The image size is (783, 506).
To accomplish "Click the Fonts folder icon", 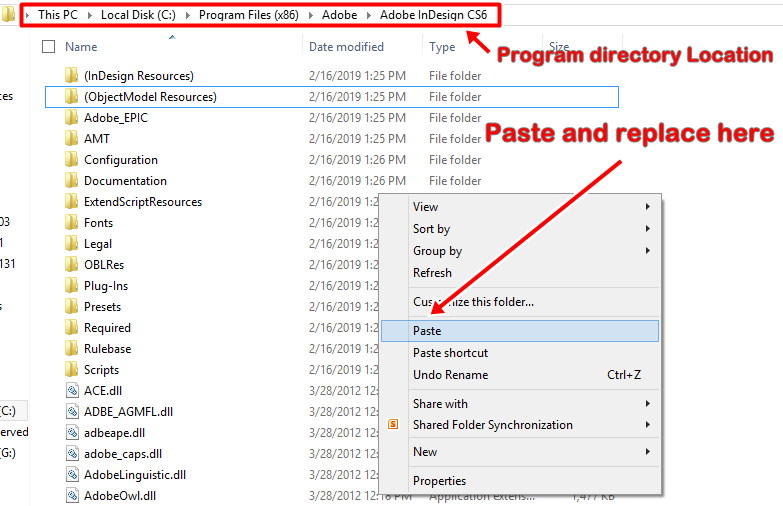I will [x=71, y=222].
